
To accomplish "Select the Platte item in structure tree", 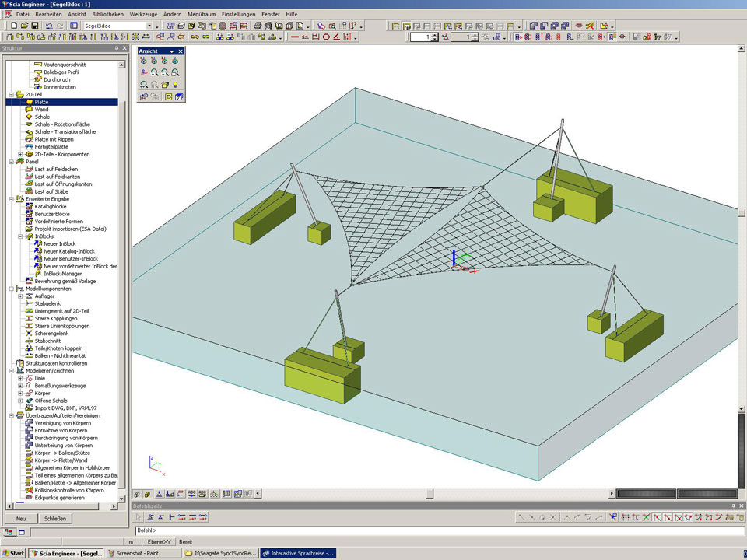I will (x=42, y=102).
